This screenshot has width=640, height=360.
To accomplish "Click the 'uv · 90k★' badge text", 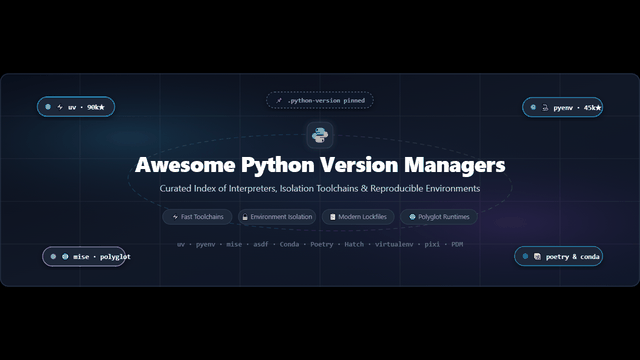I will 86,107.
